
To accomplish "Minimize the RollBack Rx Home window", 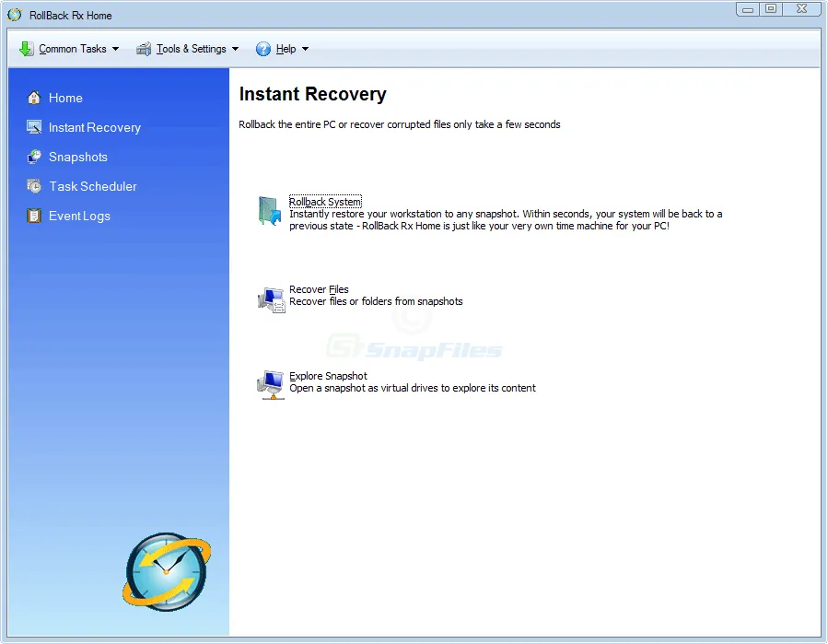I will pos(748,9).
